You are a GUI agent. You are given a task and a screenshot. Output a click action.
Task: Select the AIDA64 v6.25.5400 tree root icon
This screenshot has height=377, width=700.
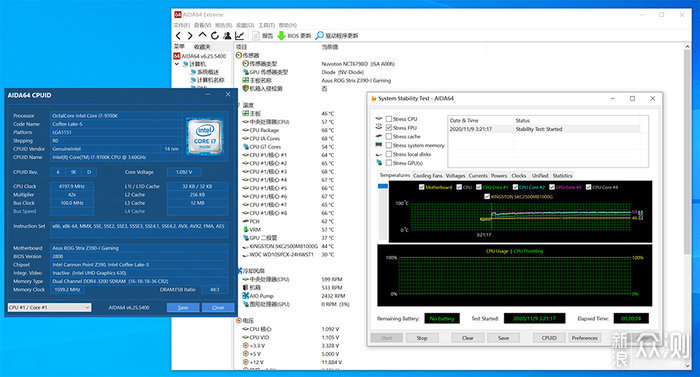pyautogui.click(x=177, y=56)
